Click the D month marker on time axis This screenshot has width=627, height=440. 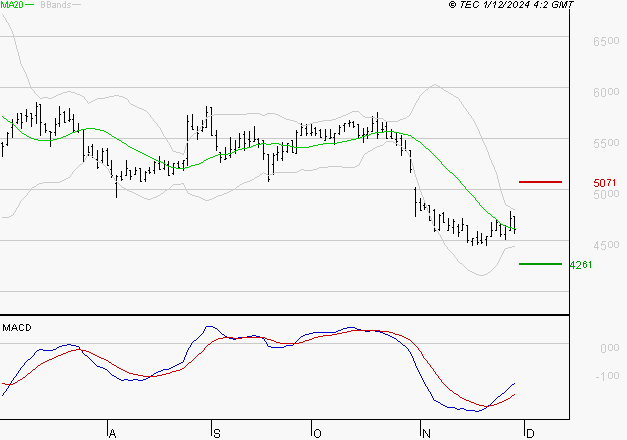[x=530, y=434]
